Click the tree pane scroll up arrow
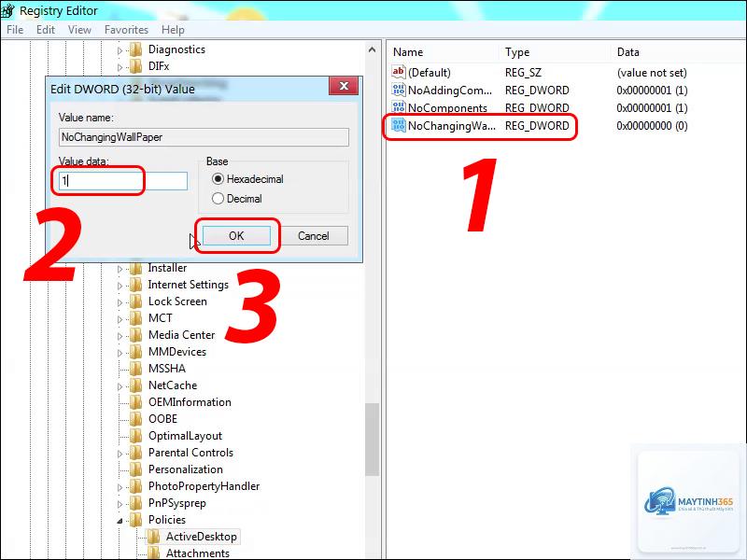Screen dimensions: 747x560 (372, 49)
